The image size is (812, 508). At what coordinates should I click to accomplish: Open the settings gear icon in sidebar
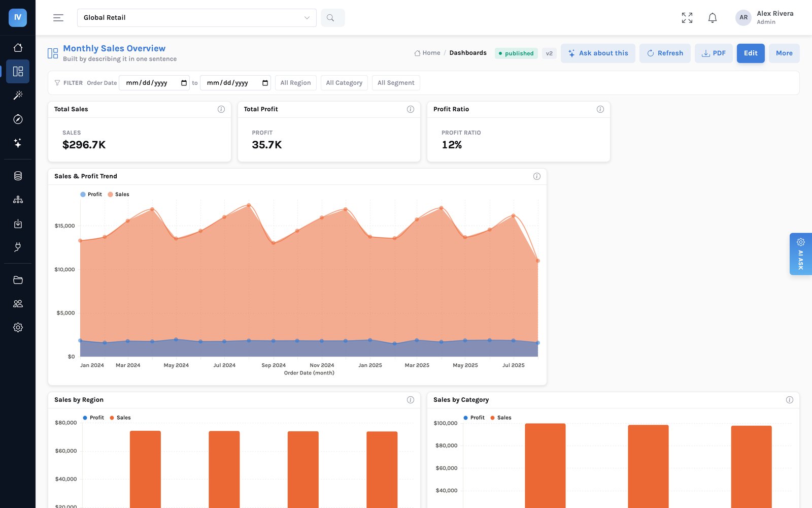click(x=18, y=328)
